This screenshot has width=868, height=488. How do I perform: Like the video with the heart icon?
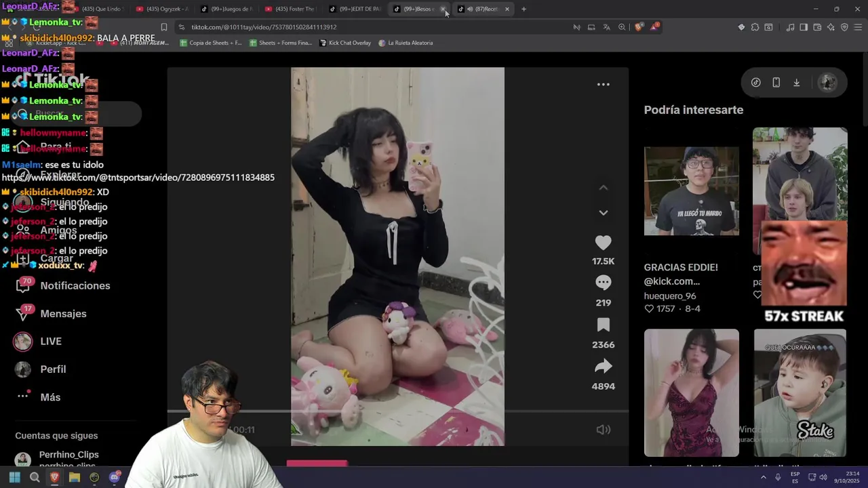pos(603,243)
